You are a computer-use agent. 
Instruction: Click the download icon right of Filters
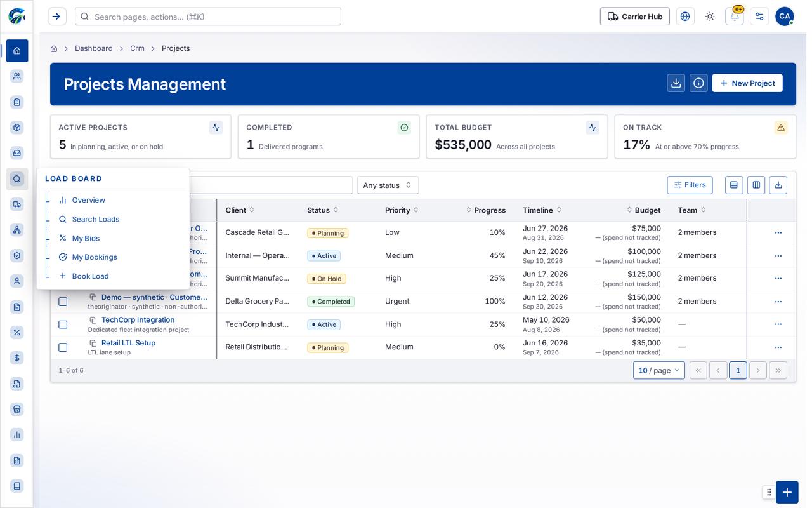click(778, 185)
